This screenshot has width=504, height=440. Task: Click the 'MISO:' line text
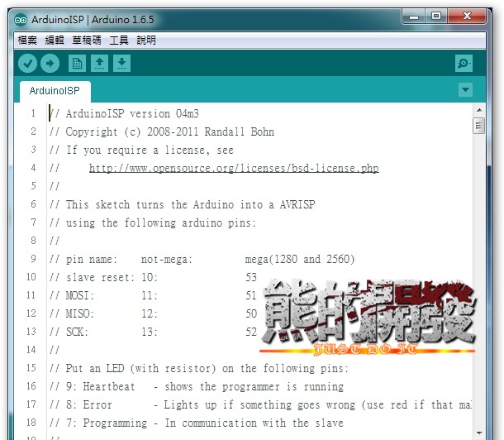pyautogui.click(x=79, y=314)
